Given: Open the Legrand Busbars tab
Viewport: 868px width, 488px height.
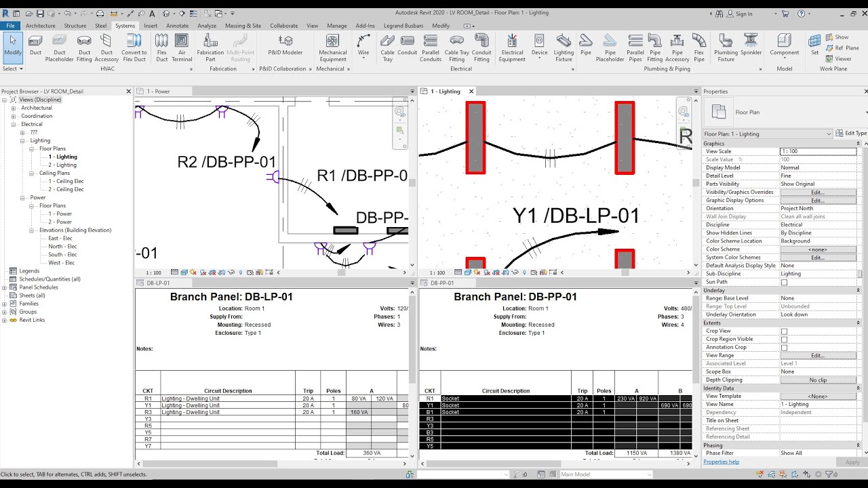Looking at the screenshot, I should (x=405, y=26).
